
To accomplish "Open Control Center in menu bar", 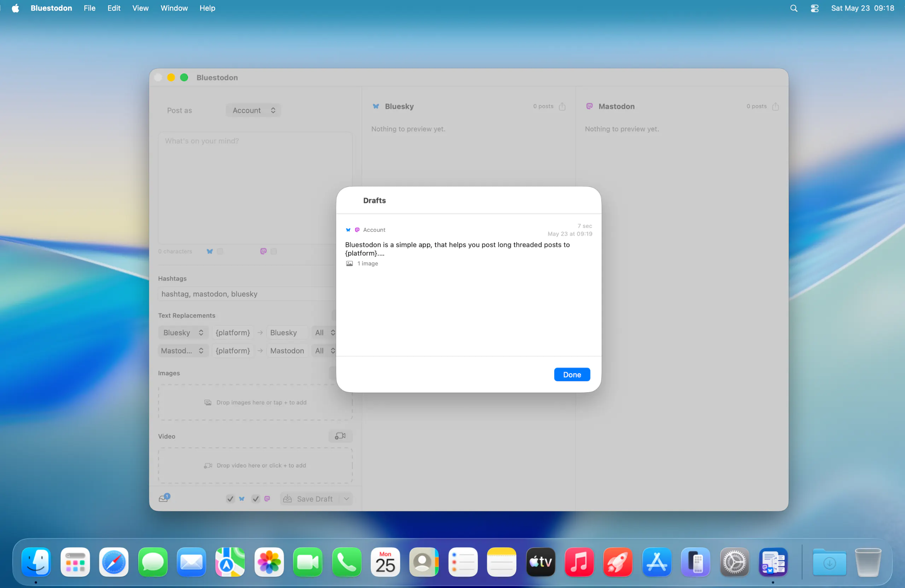I will 814,8.
